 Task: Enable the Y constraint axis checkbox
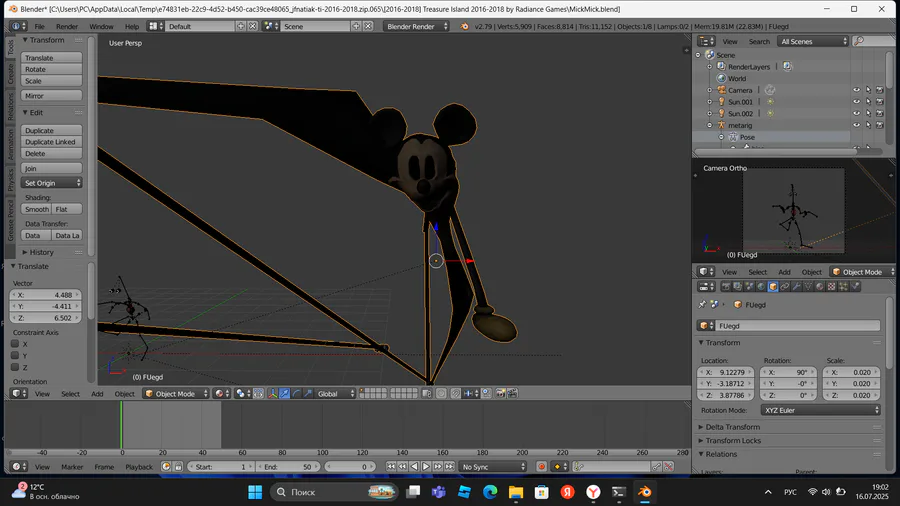pos(15,355)
